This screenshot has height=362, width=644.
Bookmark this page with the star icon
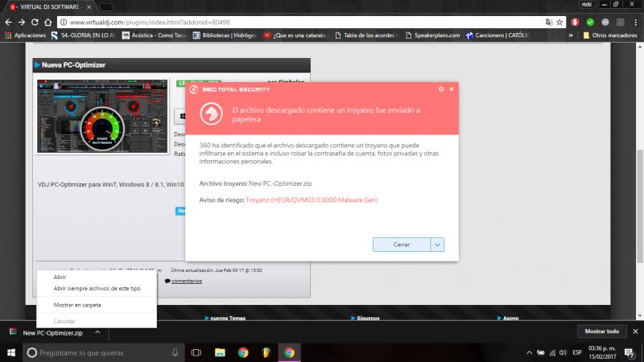(559, 23)
